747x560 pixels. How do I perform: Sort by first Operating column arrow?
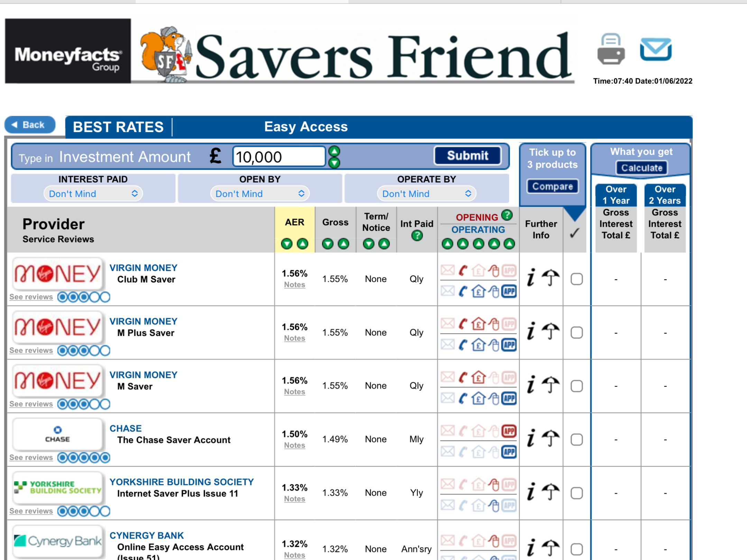click(448, 244)
